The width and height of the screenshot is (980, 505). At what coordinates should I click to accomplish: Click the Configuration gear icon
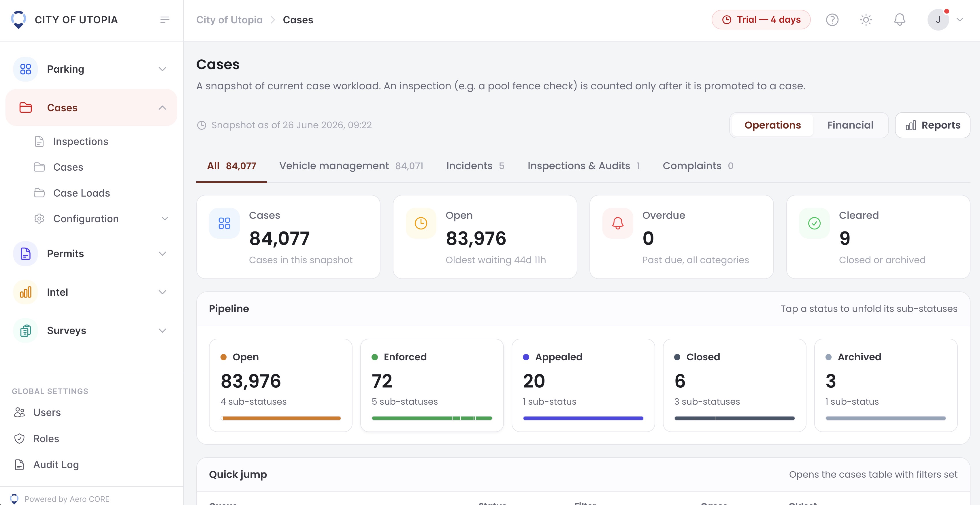click(39, 219)
